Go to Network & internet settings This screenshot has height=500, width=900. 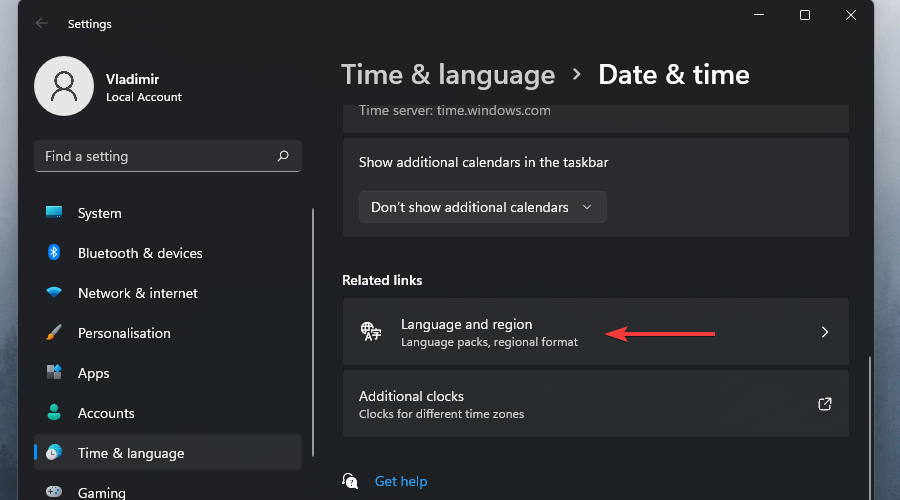pos(138,293)
